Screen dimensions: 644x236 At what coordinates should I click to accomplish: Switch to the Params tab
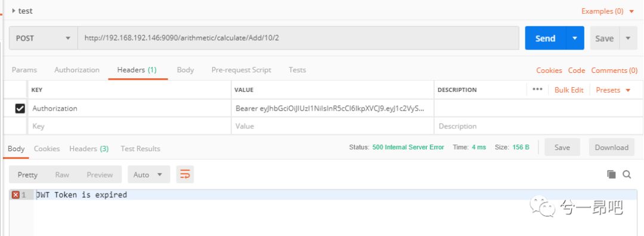click(24, 70)
